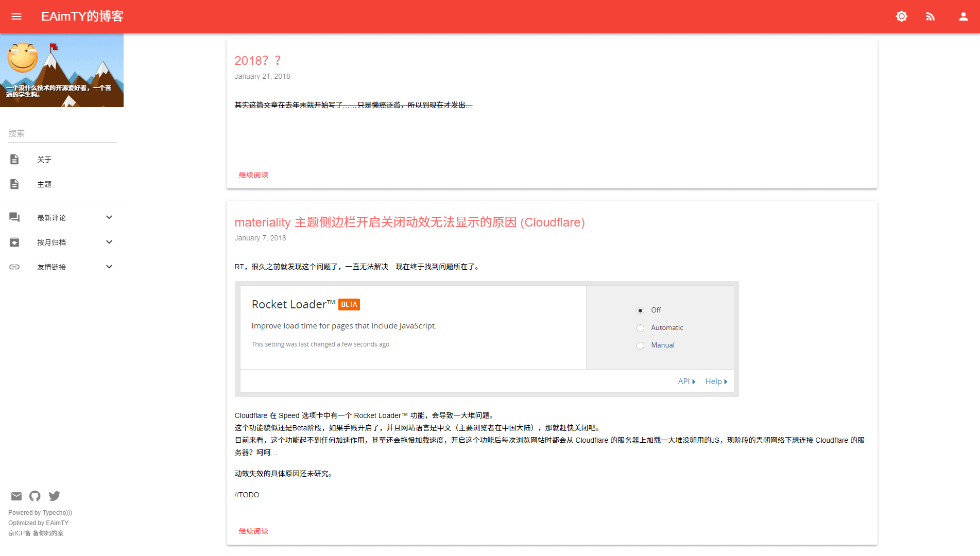Click the date January 21, 2018
This screenshot has height=556, width=980.
click(x=262, y=76)
